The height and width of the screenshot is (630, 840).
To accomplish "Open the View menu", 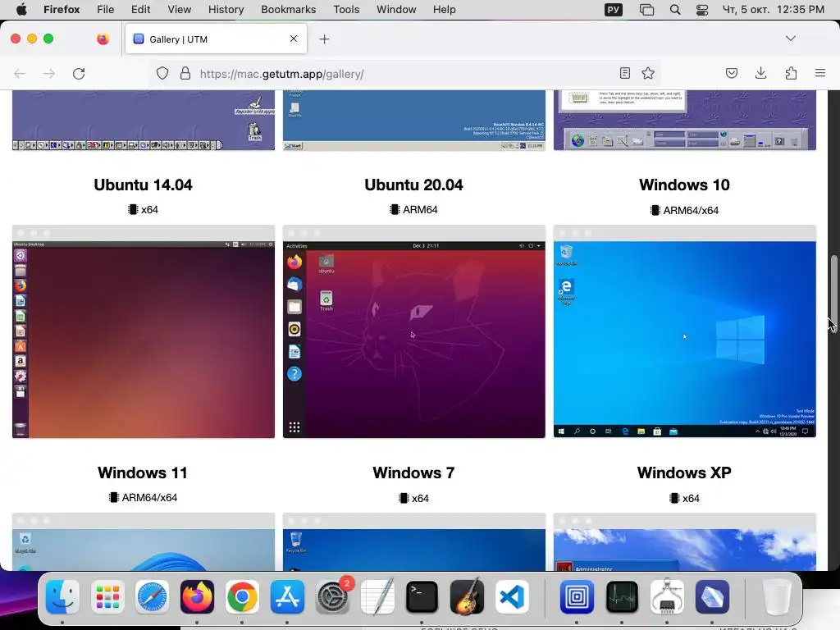I will (180, 9).
